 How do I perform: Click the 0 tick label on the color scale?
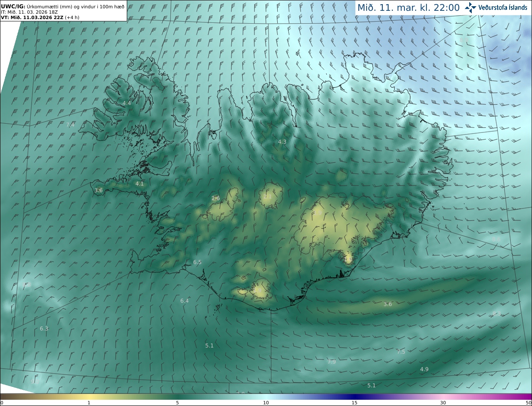tap(2, 403)
